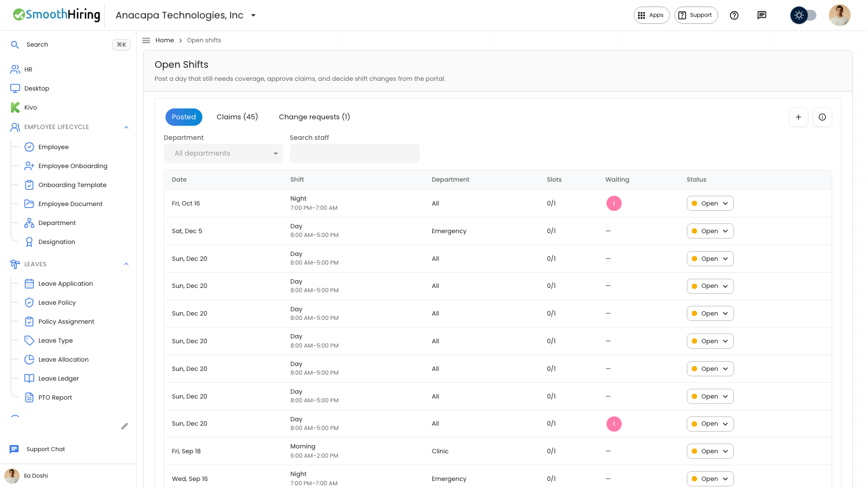This screenshot has height=488, width=868.
Task: Open Leave Type tag icon
Action: pyautogui.click(x=29, y=341)
